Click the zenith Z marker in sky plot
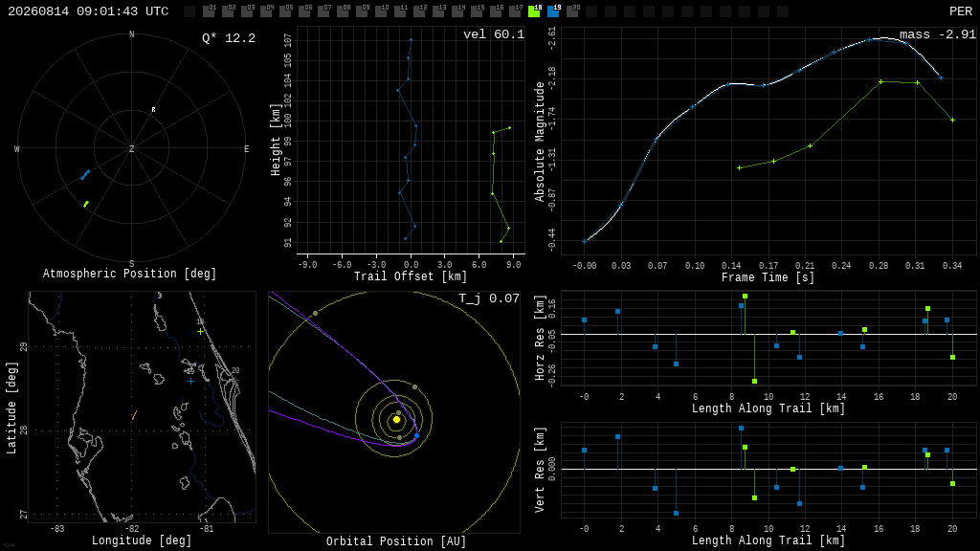 [131, 148]
